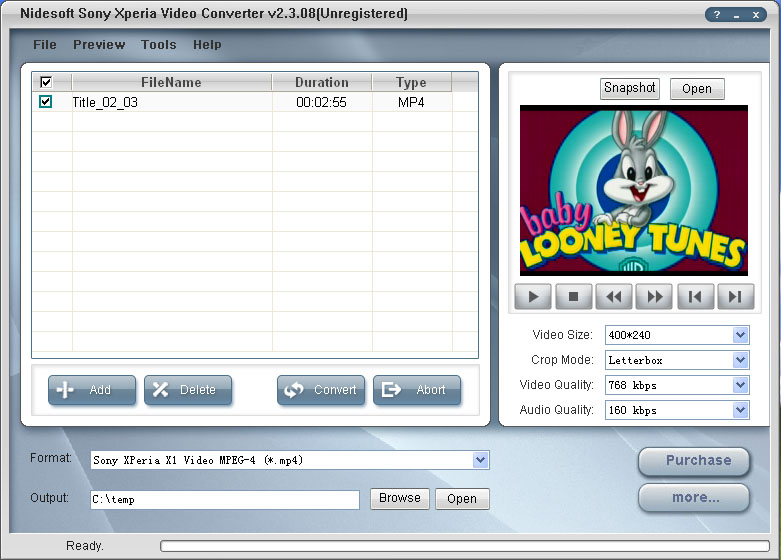Abort the current conversion
Screen dimensions: 781x560
click(417, 390)
